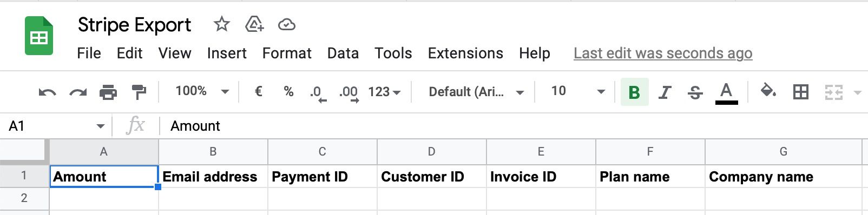
Task: Expand the font size 10 dropdown
Action: 577,91
